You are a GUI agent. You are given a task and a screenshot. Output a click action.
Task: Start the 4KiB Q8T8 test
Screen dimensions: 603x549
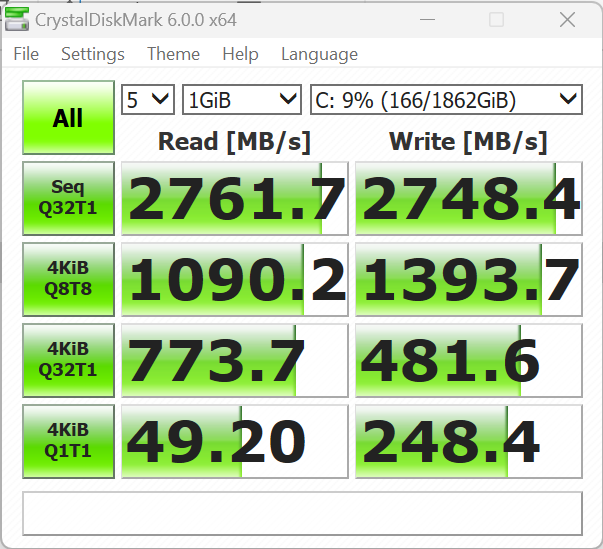coord(68,279)
